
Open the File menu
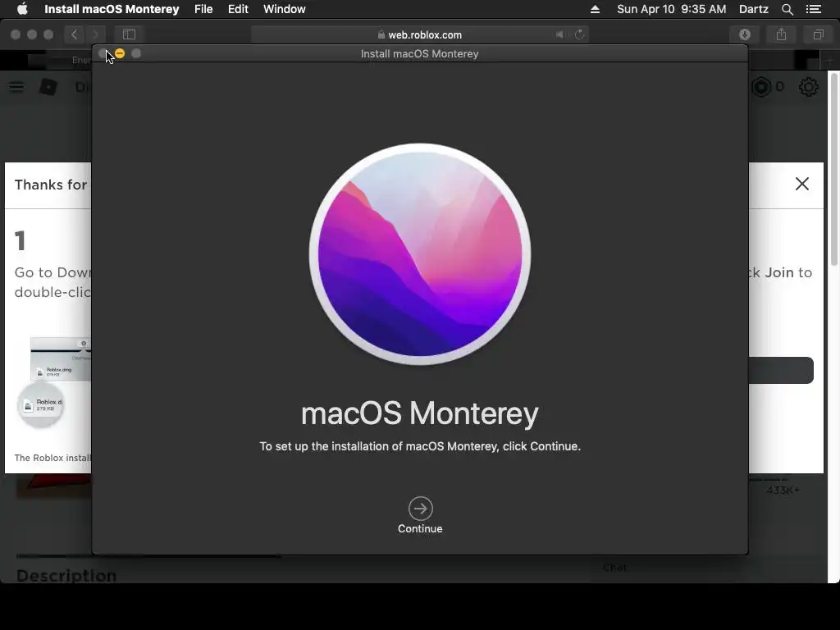click(x=203, y=9)
